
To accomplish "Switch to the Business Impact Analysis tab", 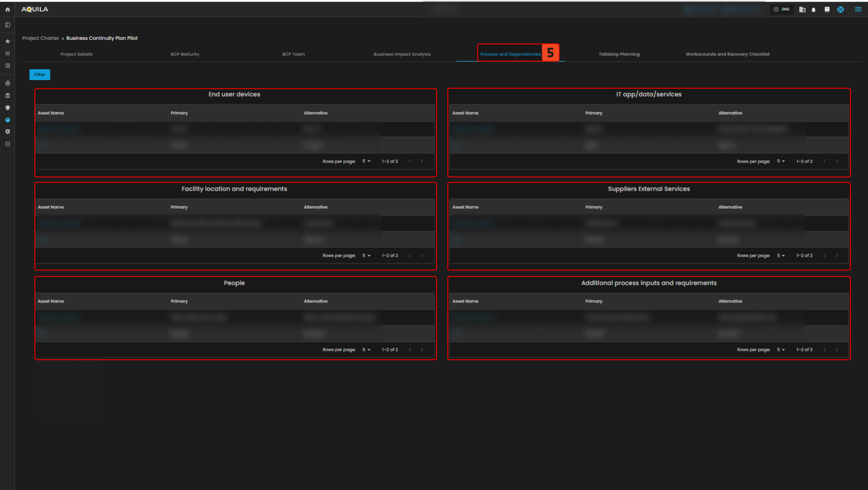I will [401, 54].
